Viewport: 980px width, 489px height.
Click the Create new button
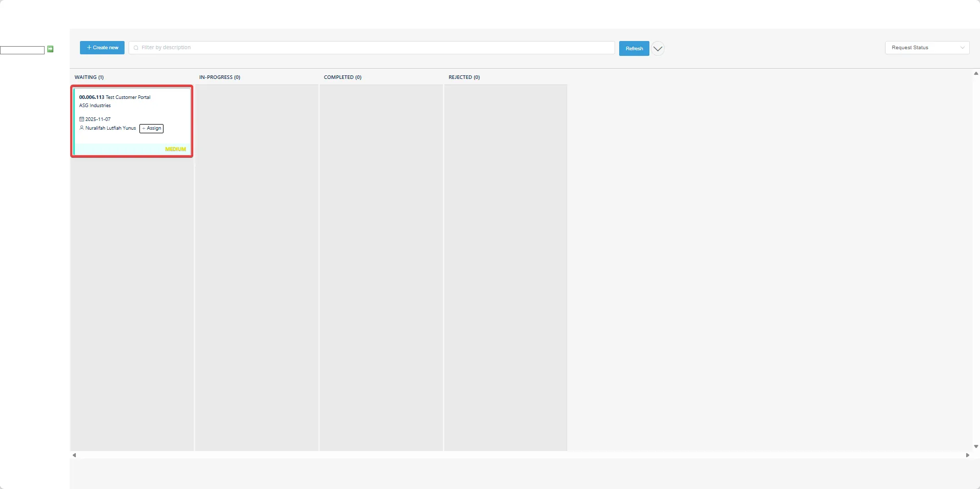point(101,47)
